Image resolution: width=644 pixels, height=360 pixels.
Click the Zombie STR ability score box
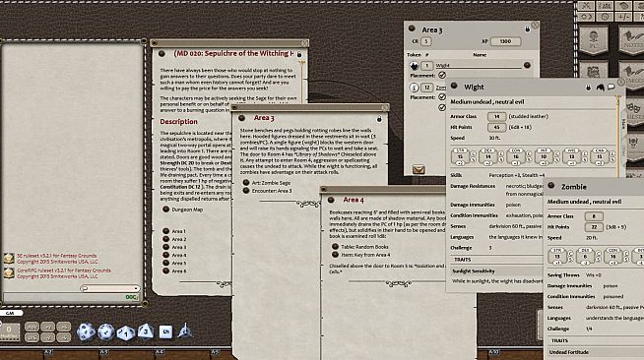557,257
